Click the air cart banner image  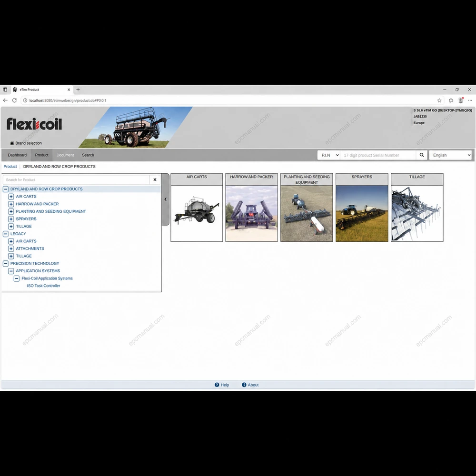[x=136, y=127]
